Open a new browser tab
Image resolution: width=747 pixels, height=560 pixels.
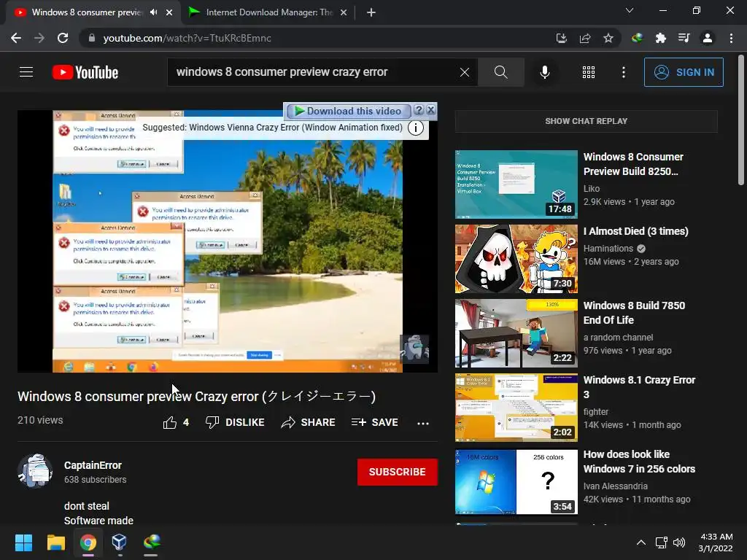371,12
